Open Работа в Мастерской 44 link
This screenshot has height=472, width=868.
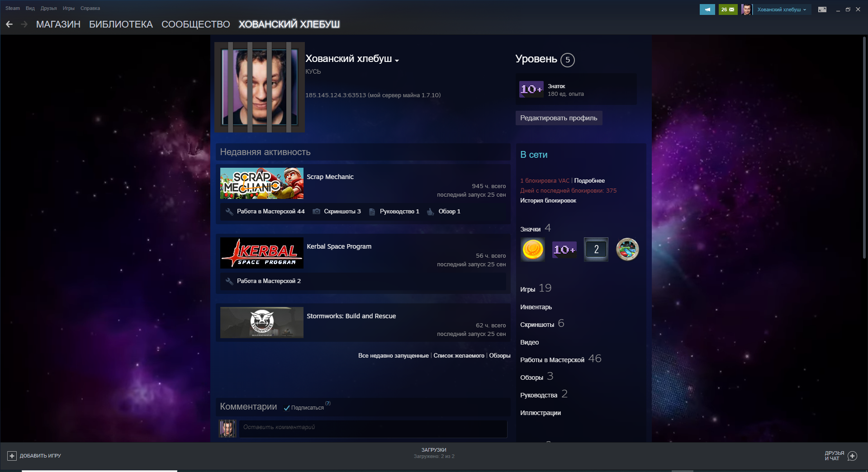point(271,212)
